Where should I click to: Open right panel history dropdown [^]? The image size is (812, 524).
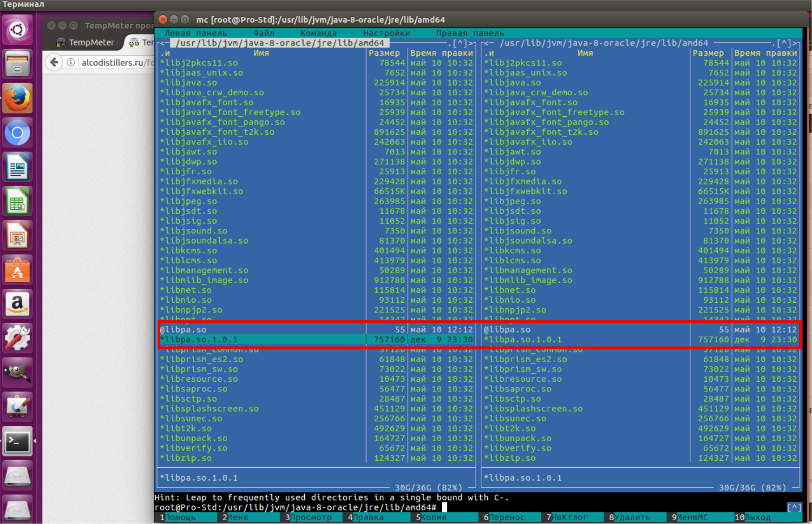tap(784, 43)
